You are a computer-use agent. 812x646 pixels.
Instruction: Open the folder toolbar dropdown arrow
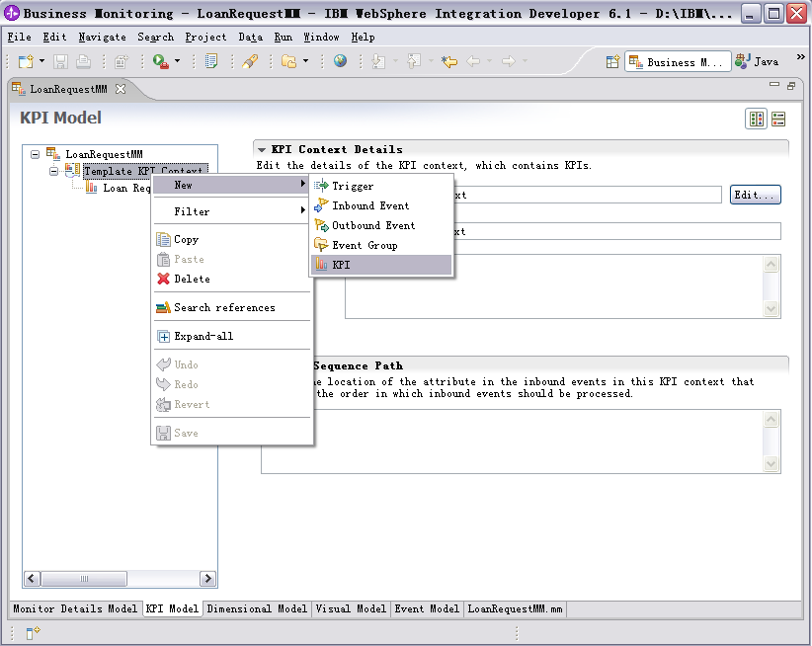[x=305, y=61]
